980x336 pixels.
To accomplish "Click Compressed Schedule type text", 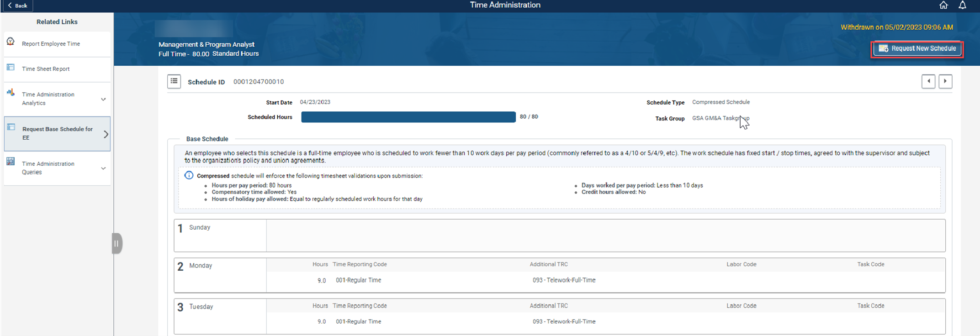I will pos(720,102).
